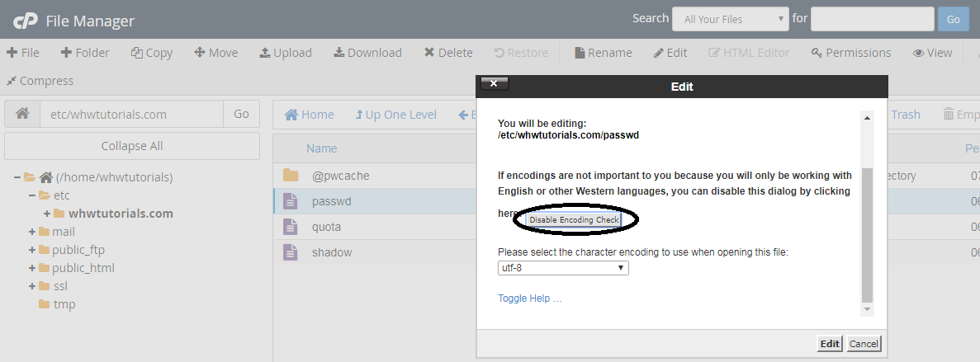
Task: Select the passwd file name
Action: (x=331, y=201)
